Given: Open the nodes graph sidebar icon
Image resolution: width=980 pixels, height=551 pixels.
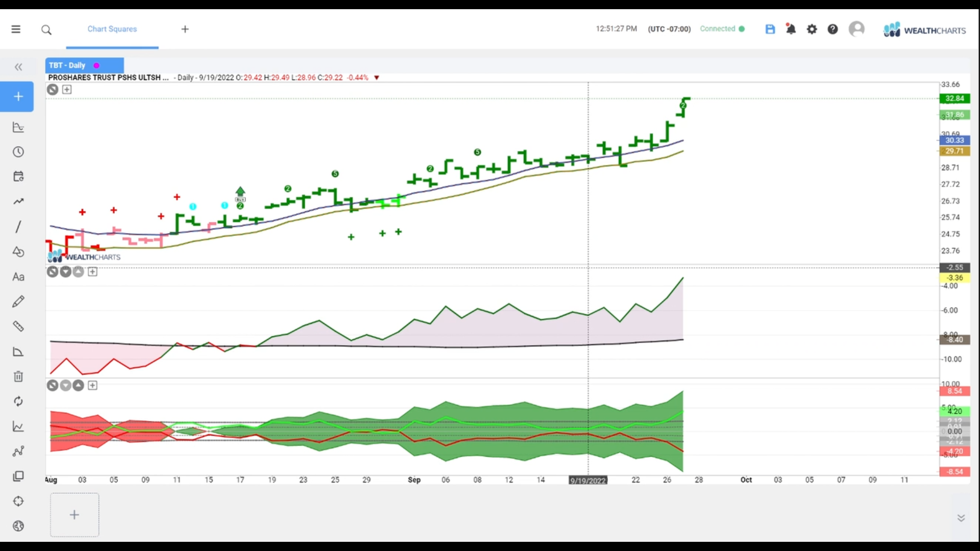Looking at the screenshot, I should pyautogui.click(x=18, y=452).
